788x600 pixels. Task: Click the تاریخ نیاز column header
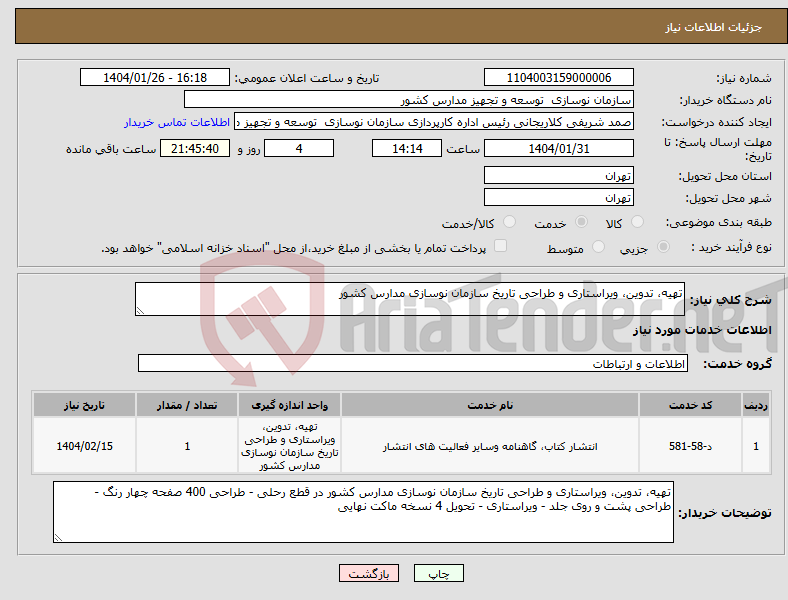point(84,405)
